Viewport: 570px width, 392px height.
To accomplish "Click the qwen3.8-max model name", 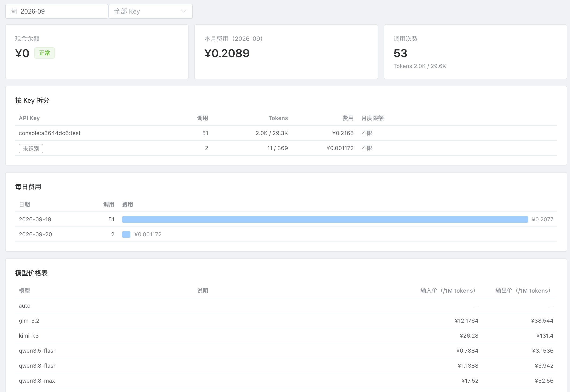I will pos(37,381).
